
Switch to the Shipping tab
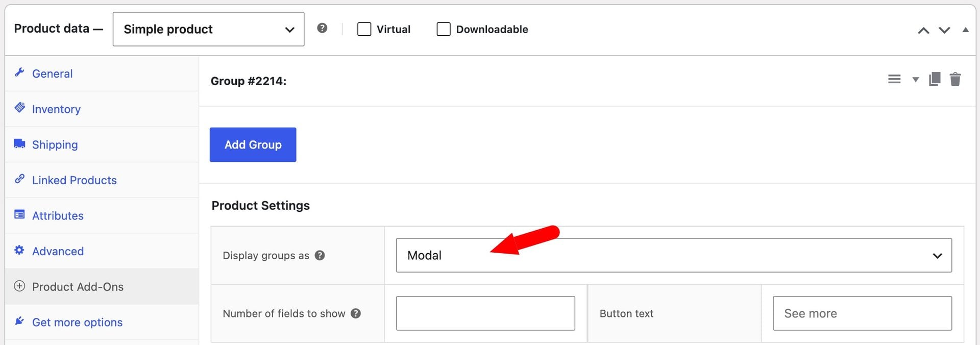102,144
